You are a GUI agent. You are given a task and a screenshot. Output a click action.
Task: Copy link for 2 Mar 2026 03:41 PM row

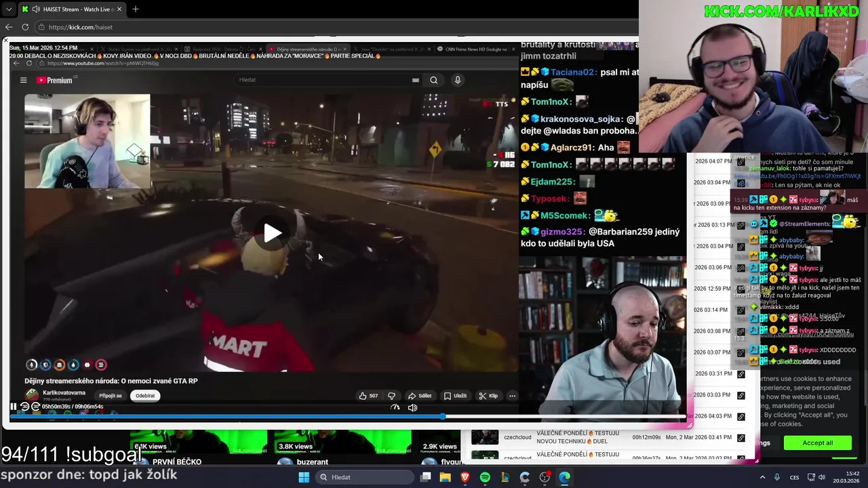click(741, 438)
